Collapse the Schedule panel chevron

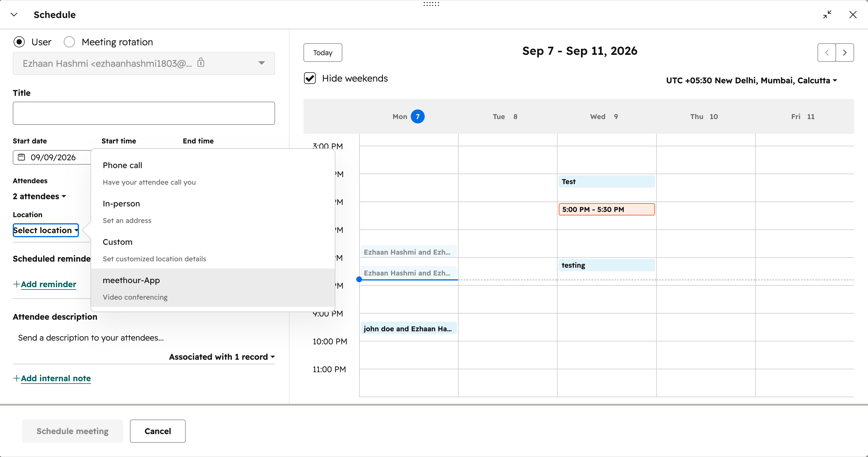coord(14,15)
